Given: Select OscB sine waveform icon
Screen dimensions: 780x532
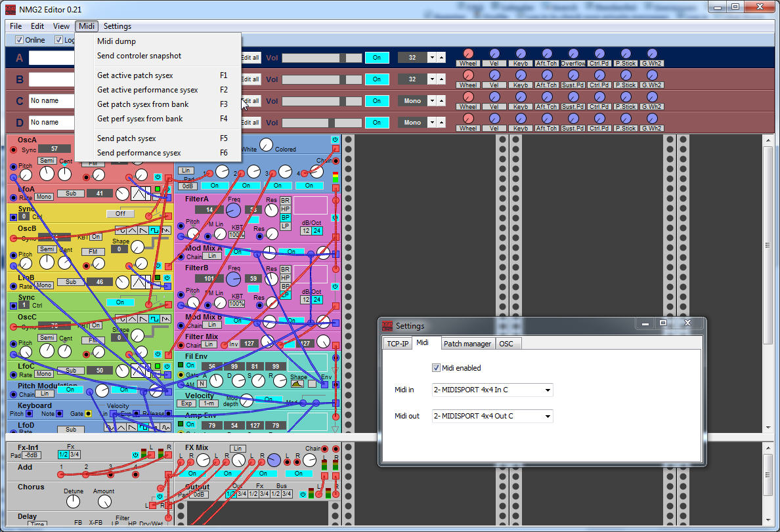Looking at the screenshot, I should pos(121,230).
